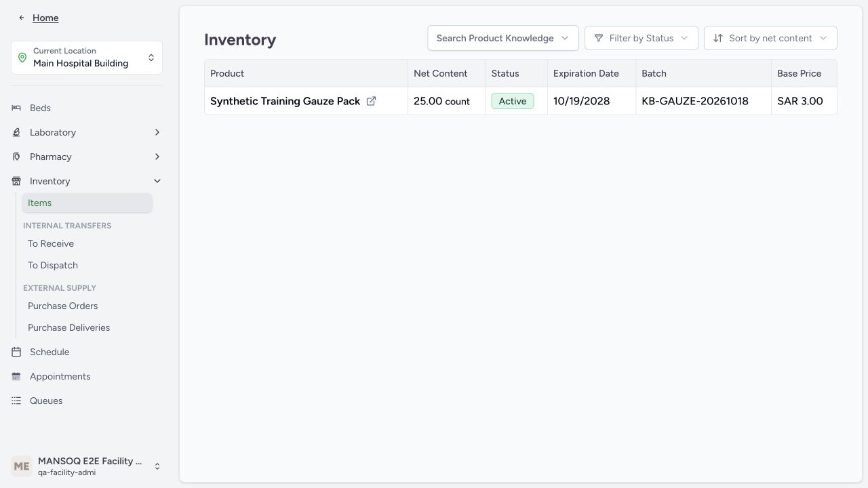The image size is (868, 488).
Task: Open Synthetic Training Gauze Pack product
Action: [x=285, y=101]
